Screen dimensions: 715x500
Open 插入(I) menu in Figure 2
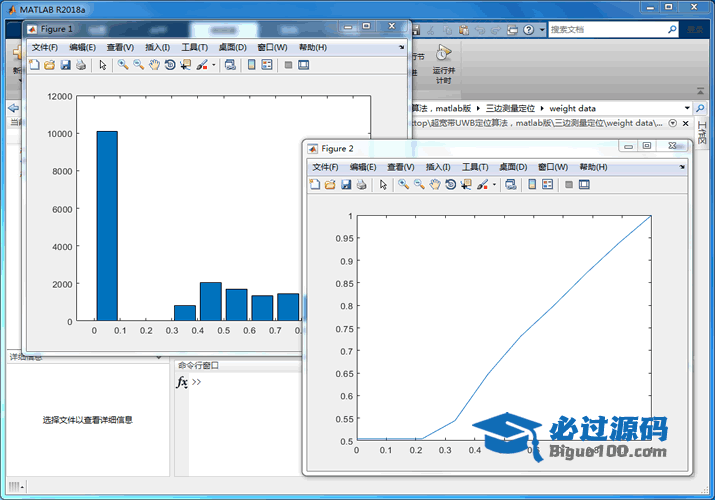pos(438,167)
